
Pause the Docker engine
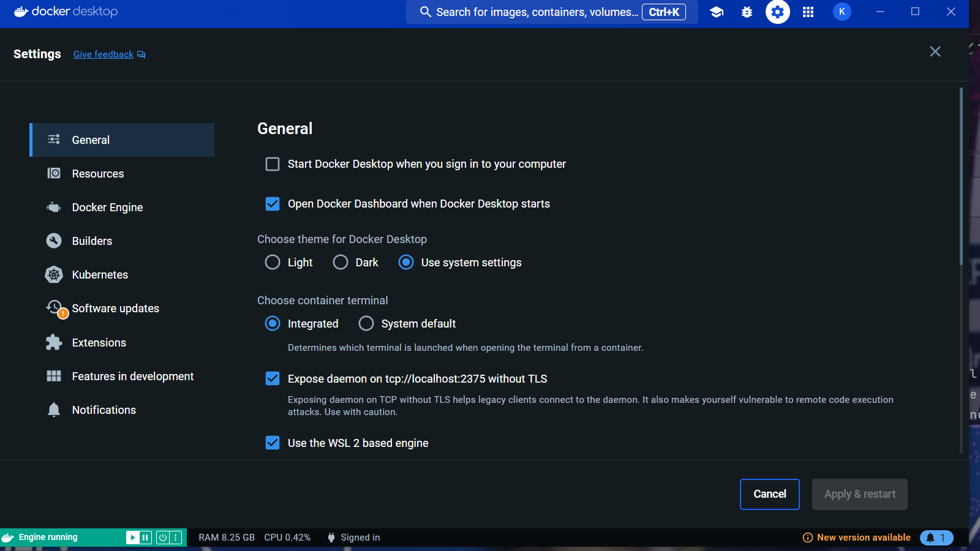coord(146,538)
